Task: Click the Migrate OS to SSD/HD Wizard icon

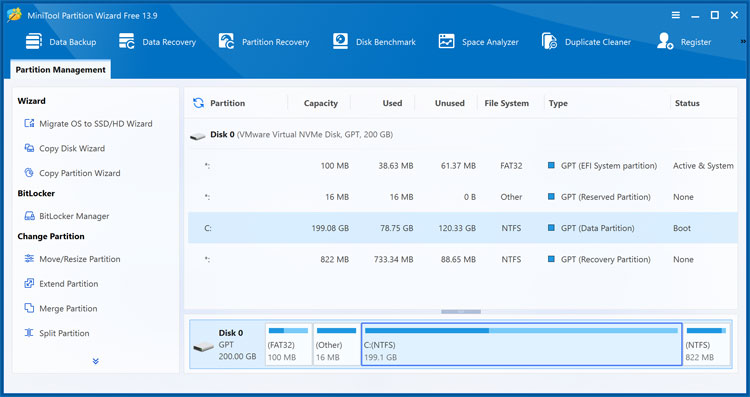Action: tap(29, 123)
